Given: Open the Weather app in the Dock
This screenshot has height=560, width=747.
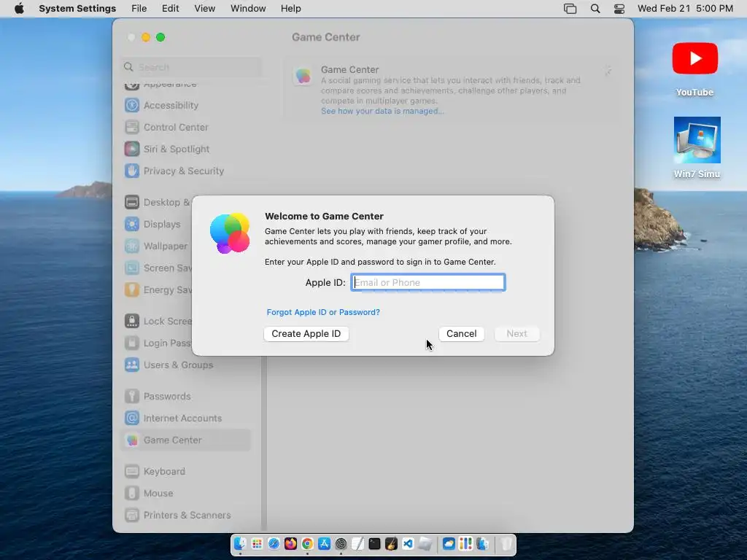Looking at the screenshot, I should [449, 543].
